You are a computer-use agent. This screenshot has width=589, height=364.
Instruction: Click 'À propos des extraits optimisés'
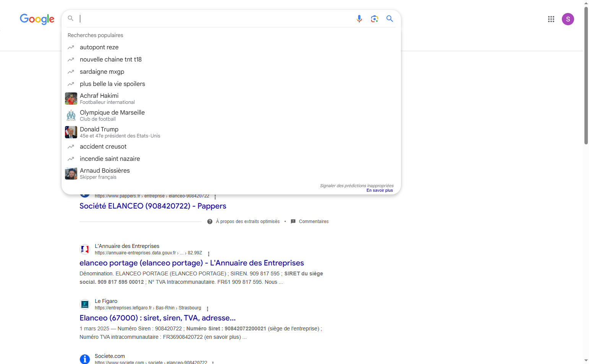coord(248,222)
